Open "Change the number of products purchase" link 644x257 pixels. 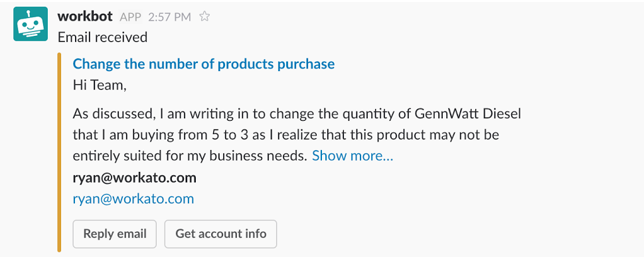click(x=204, y=64)
